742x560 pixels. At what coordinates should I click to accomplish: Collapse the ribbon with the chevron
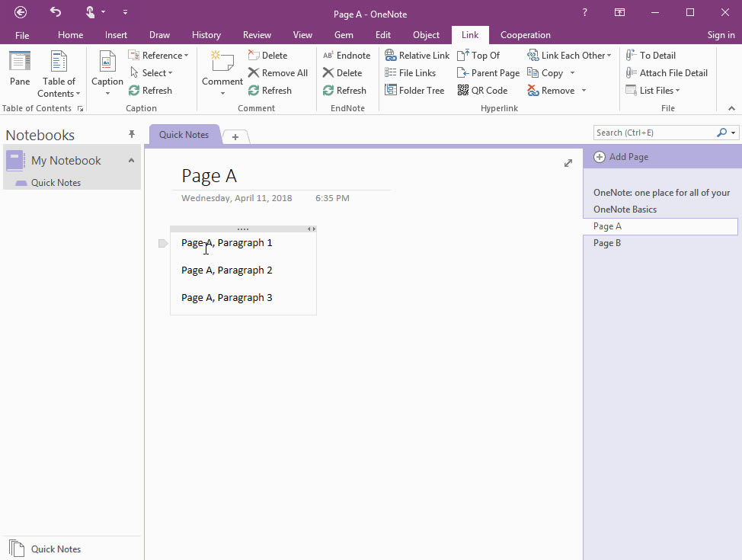pos(731,107)
